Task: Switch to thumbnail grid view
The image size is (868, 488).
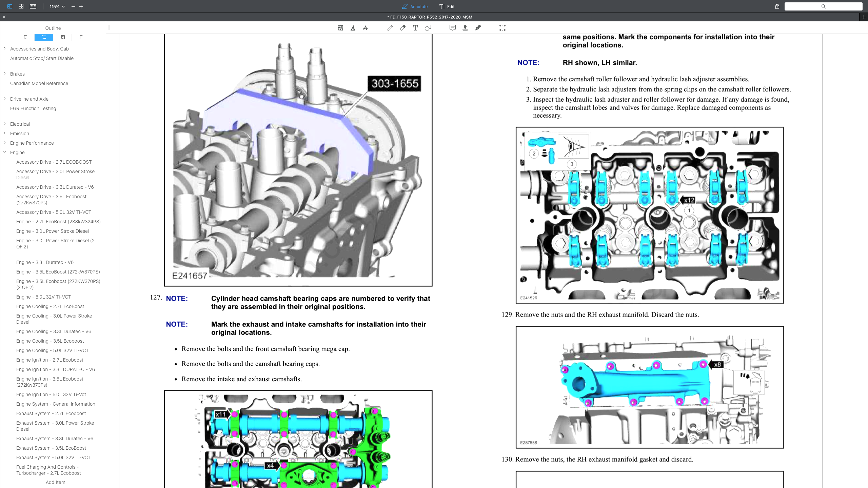Action: click(x=21, y=6)
